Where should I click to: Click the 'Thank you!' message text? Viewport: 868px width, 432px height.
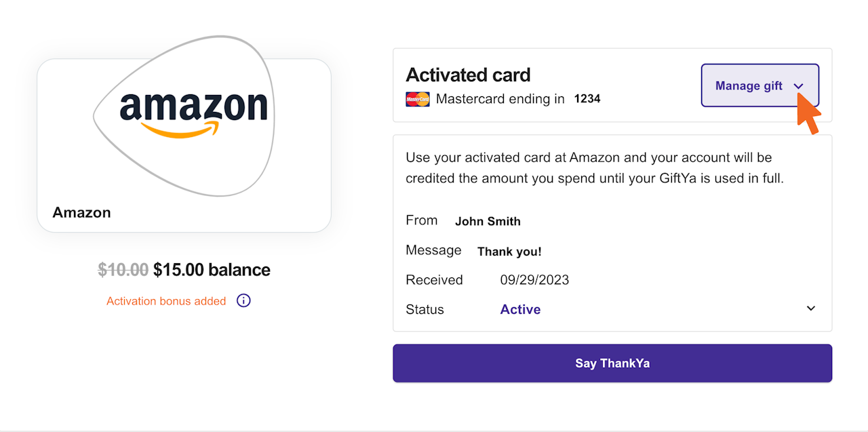point(509,252)
